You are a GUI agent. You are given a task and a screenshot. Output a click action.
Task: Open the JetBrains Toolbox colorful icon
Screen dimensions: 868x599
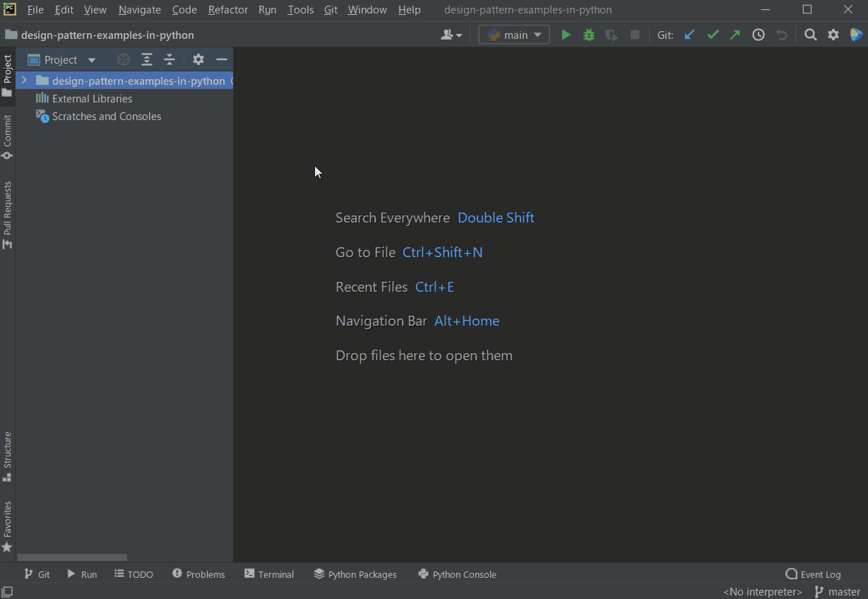click(856, 35)
